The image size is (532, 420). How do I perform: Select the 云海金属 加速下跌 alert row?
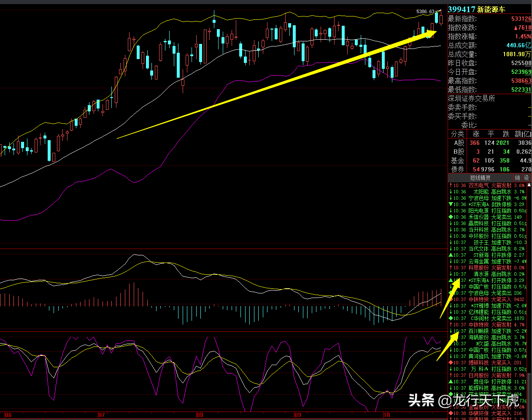tap(487, 261)
